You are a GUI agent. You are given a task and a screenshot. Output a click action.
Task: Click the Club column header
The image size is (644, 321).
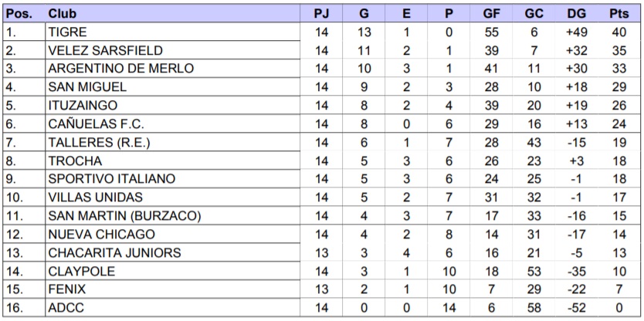[x=61, y=15]
